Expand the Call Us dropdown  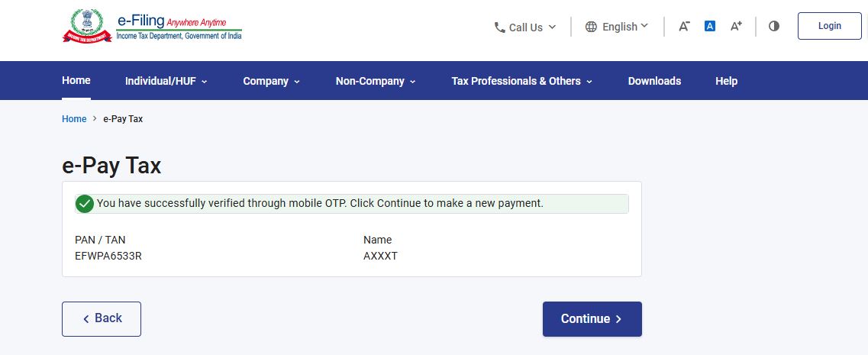pyautogui.click(x=526, y=27)
